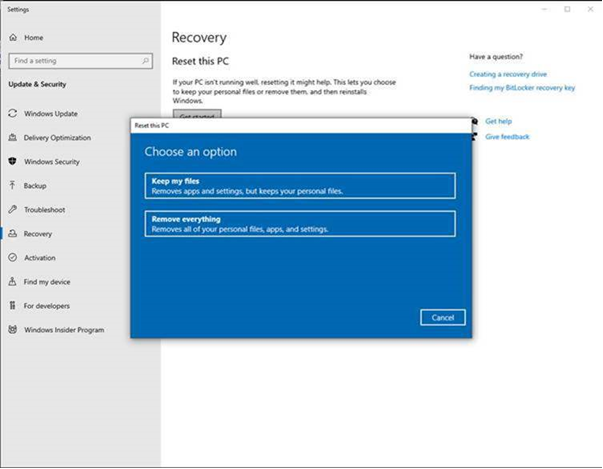Click the Update & Security heading

pyautogui.click(x=37, y=84)
